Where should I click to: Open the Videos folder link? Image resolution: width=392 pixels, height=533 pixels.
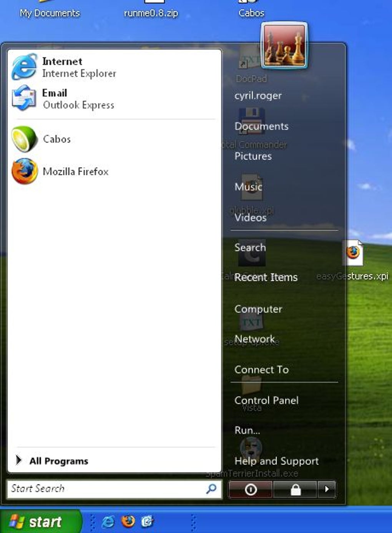[x=251, y=218]
